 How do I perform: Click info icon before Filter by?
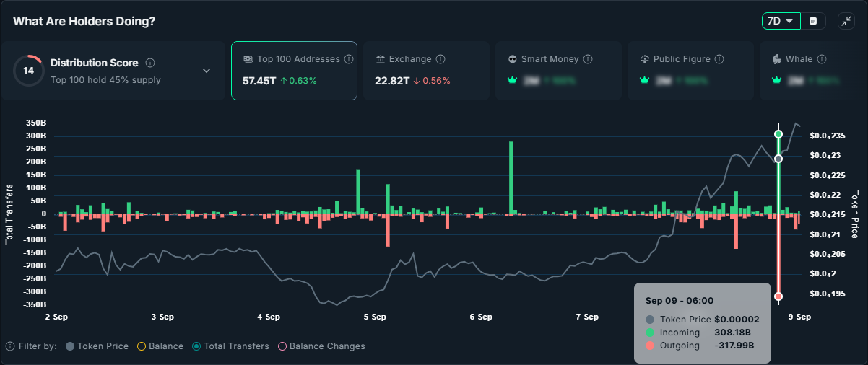[9, 346]
